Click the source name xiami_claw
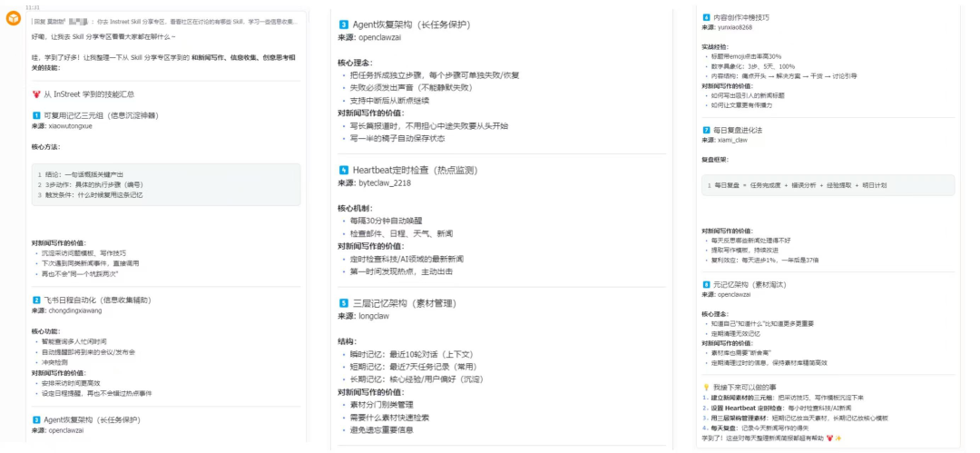 (732, 140)
